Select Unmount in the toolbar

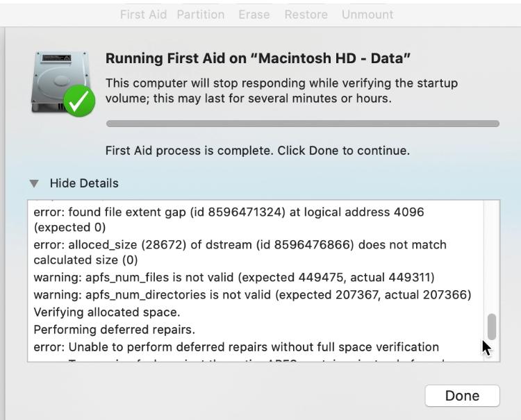[367, 15]
